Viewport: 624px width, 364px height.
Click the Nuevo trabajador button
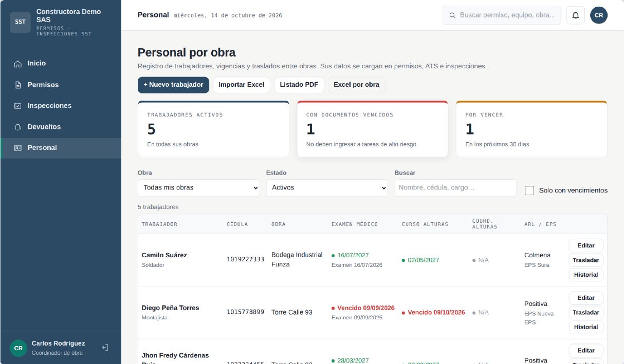173,85
